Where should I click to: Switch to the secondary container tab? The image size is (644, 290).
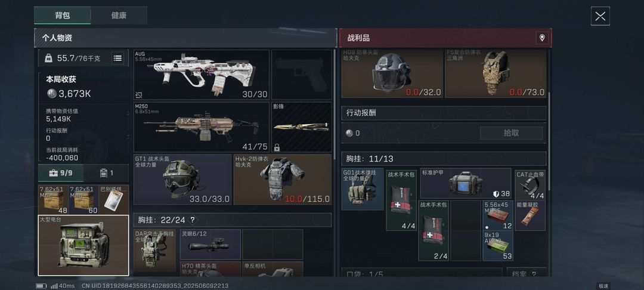pyautogui.click(x=106, y=173)
